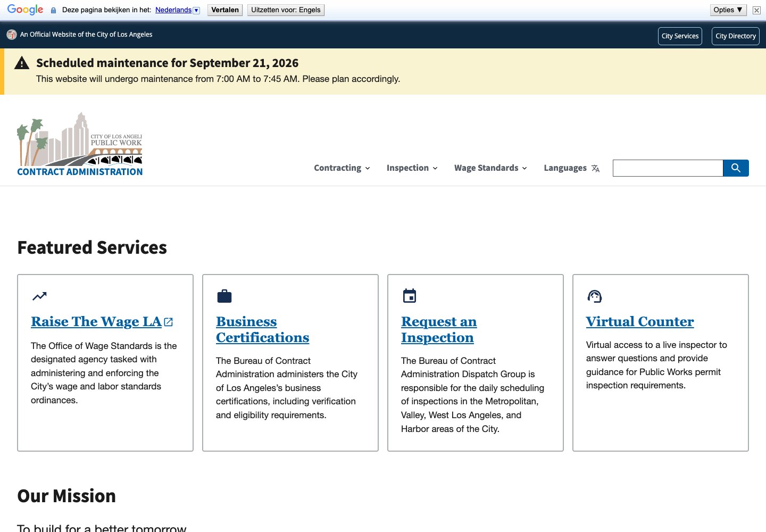Image resolution: width=766 pixels, height=532 pixels.
Task: Open the Request an Inspection link
Action: point(439,330)
